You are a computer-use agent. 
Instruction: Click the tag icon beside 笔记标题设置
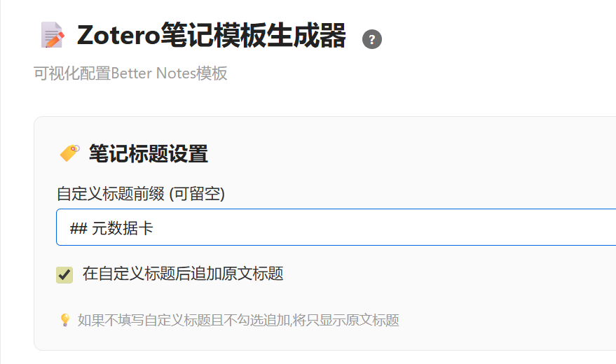click(69, 153)
